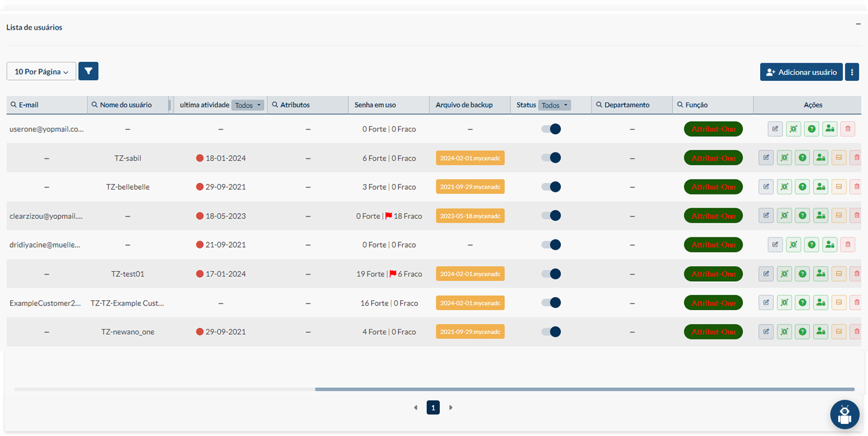
Task: Open the filter funnel button
Action: point(88,71)
